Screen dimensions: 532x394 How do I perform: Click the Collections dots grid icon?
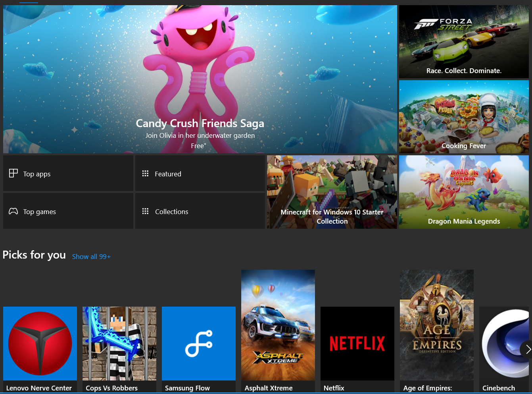click(145, 211)
